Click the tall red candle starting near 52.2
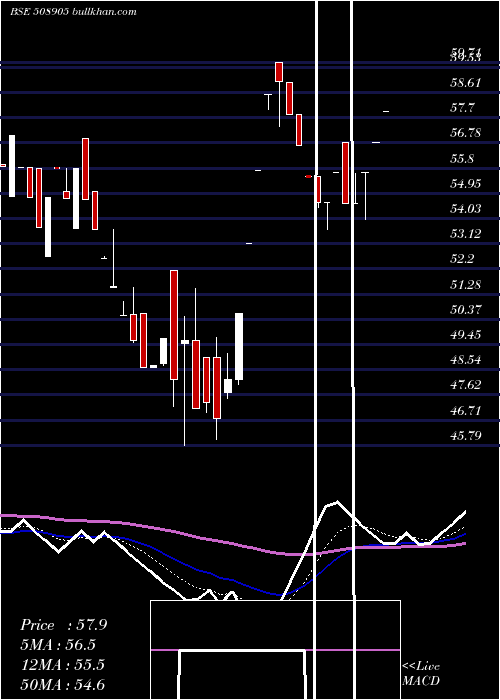Screen dimensions: 500x700 click(x=174, y=325)
